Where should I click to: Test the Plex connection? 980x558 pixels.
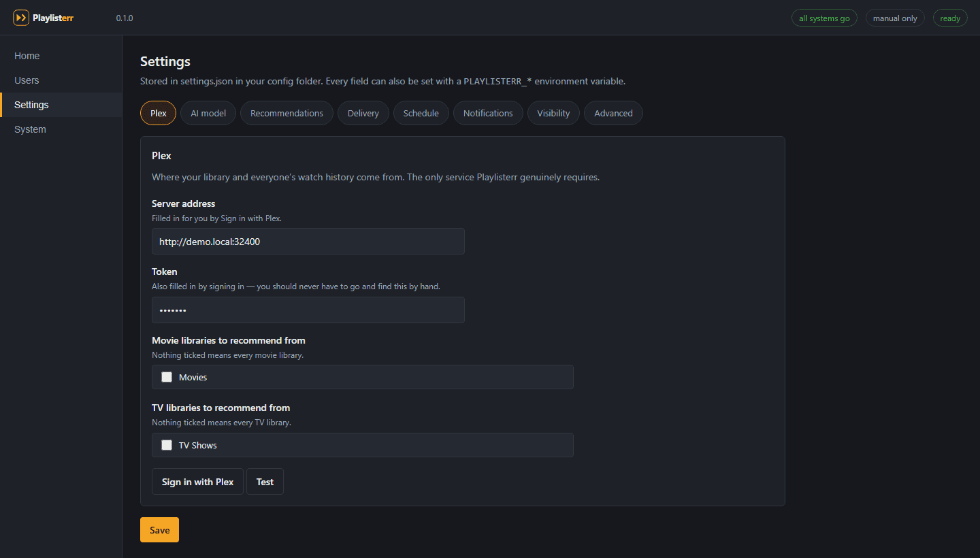point(265,482)
